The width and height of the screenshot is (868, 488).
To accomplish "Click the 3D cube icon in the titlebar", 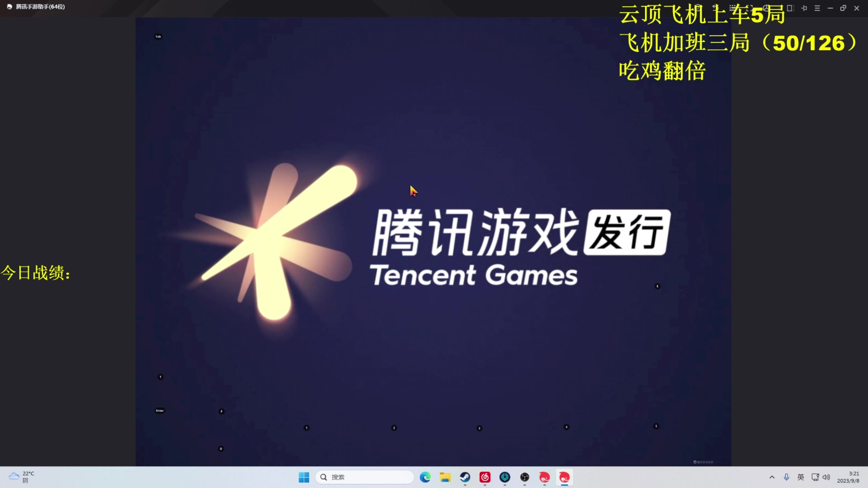I will [x=766, y=8].
